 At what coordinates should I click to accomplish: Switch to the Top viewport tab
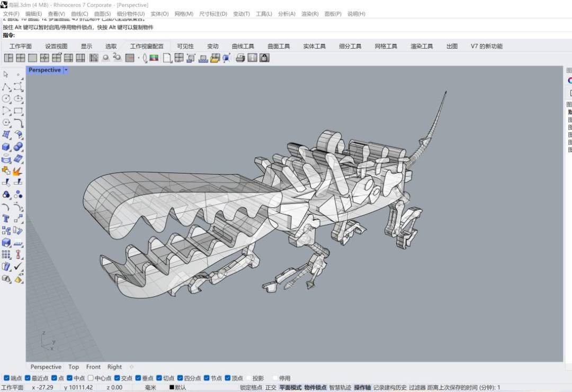coord(74,367)
